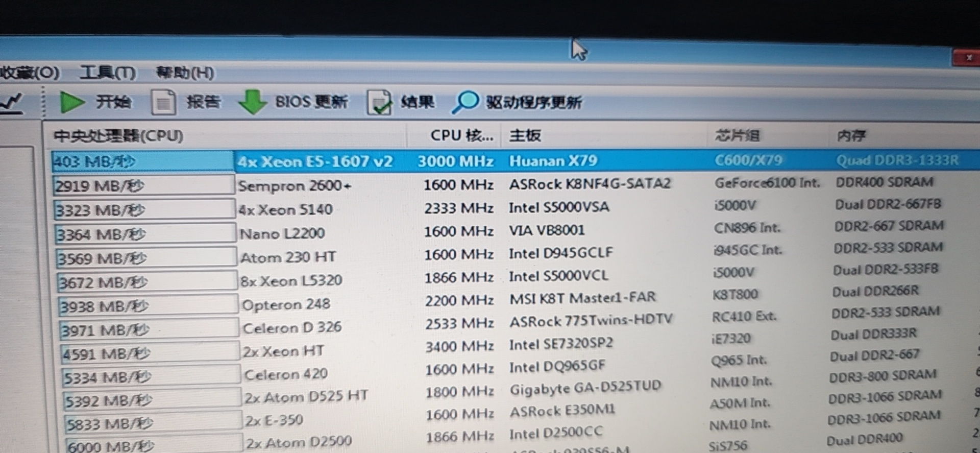Screen dimensions: 980x453
Task: Open the 收藏(O) favorites menu
Action: [x=30, y=73]
